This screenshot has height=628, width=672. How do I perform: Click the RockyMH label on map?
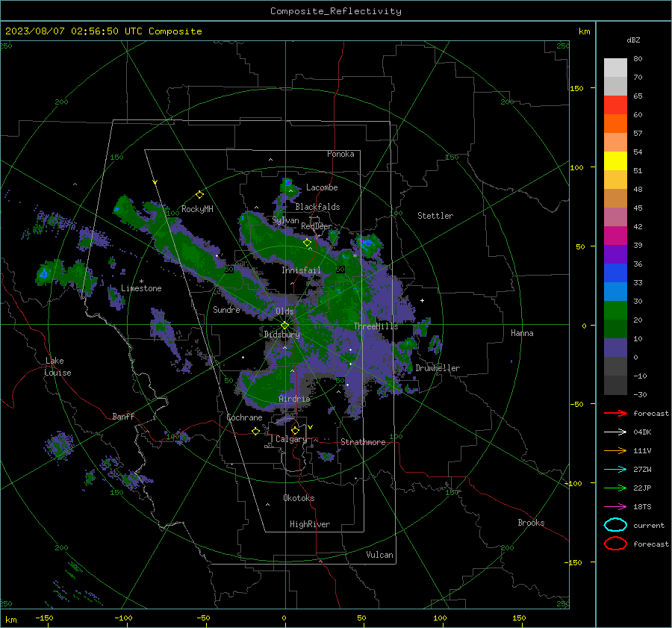click(x=197, y=209)
